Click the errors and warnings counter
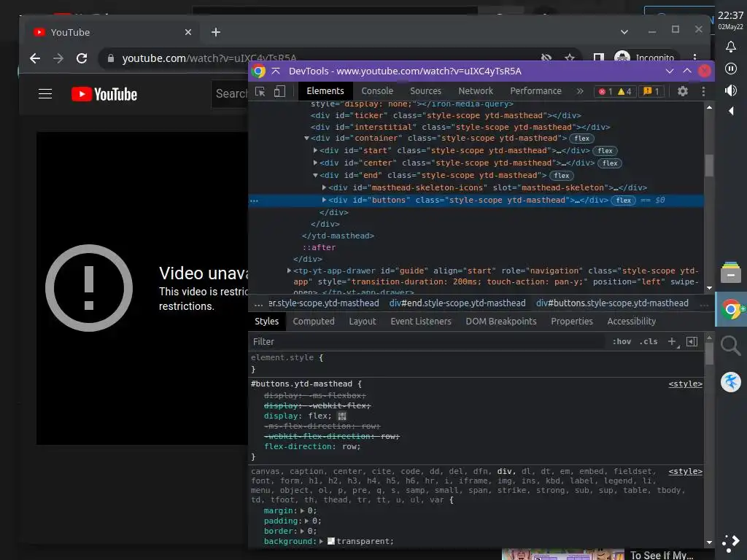Image resolution: width=747 pixels, height=560 pixels. (x=615, y=91)
